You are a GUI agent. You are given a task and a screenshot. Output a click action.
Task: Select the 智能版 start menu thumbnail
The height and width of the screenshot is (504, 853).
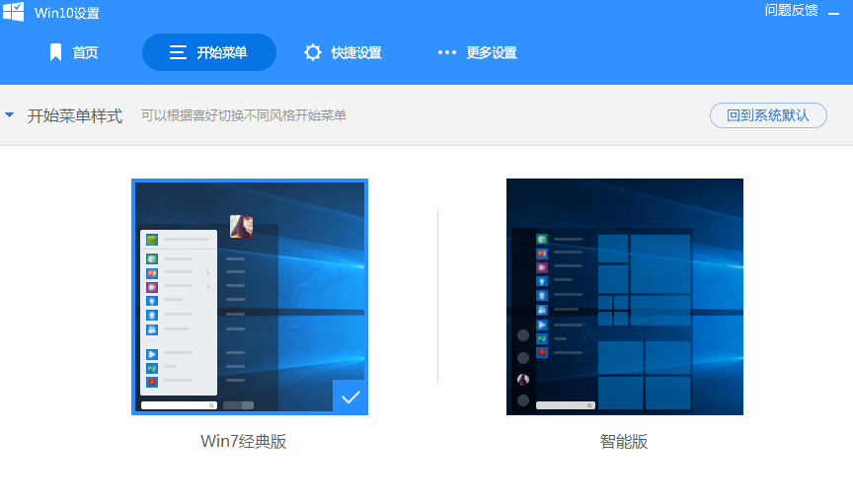point(625,297)
